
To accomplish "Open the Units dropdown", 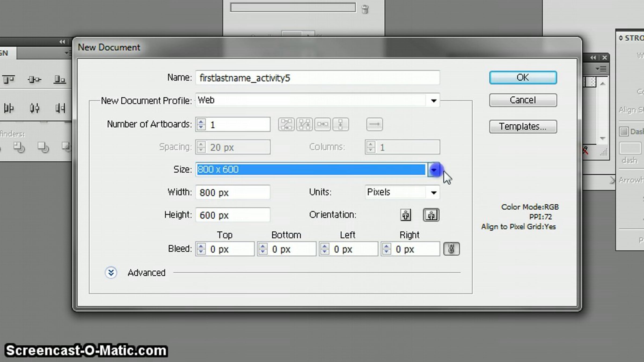I will 434,193.
